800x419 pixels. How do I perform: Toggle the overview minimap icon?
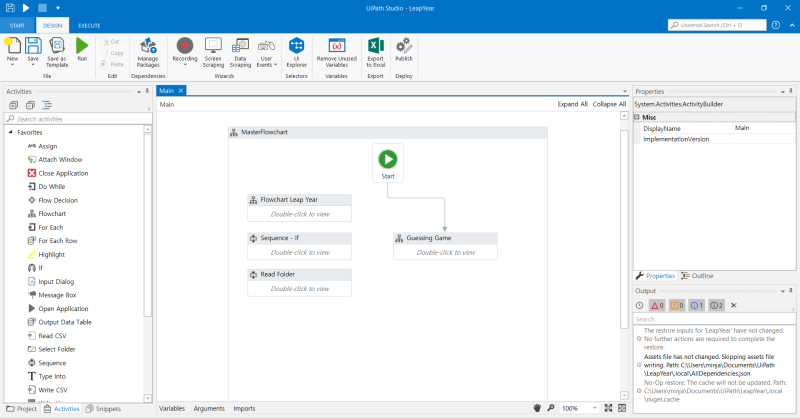click(x=622, y=408)
